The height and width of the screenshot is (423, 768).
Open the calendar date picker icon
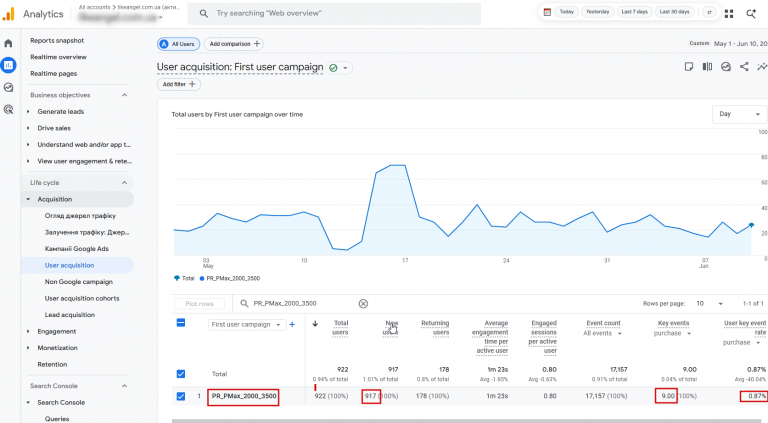548,12
